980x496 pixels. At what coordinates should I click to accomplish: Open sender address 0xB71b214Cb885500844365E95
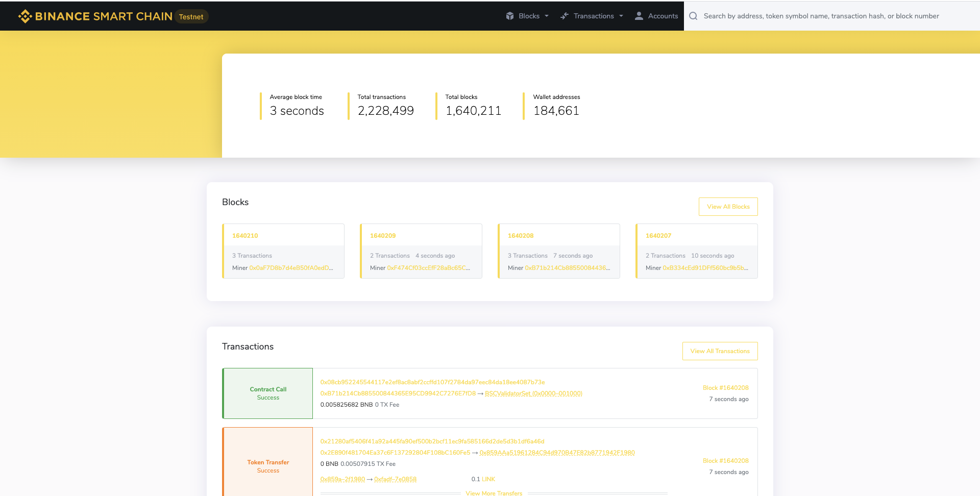[398, 393]
